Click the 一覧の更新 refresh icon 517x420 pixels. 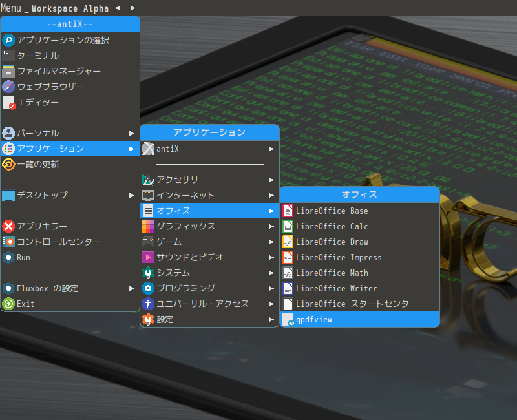(x=8, y=164)
